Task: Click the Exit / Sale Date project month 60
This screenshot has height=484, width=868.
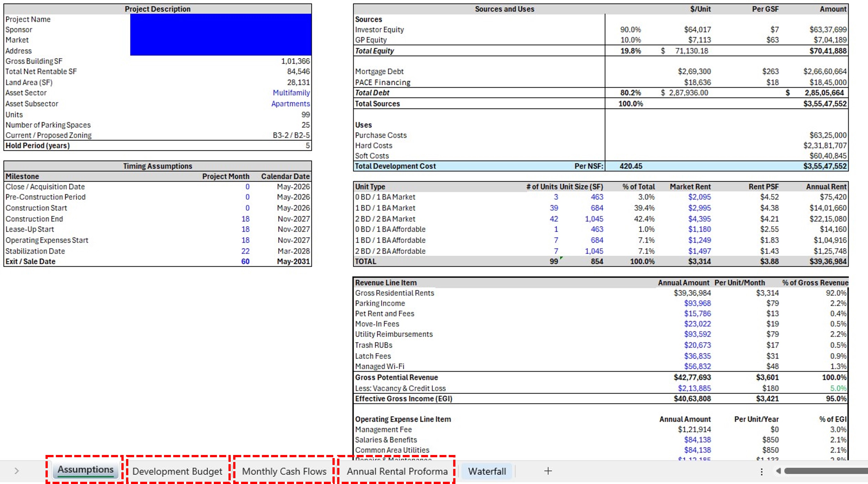Action: 245,262
